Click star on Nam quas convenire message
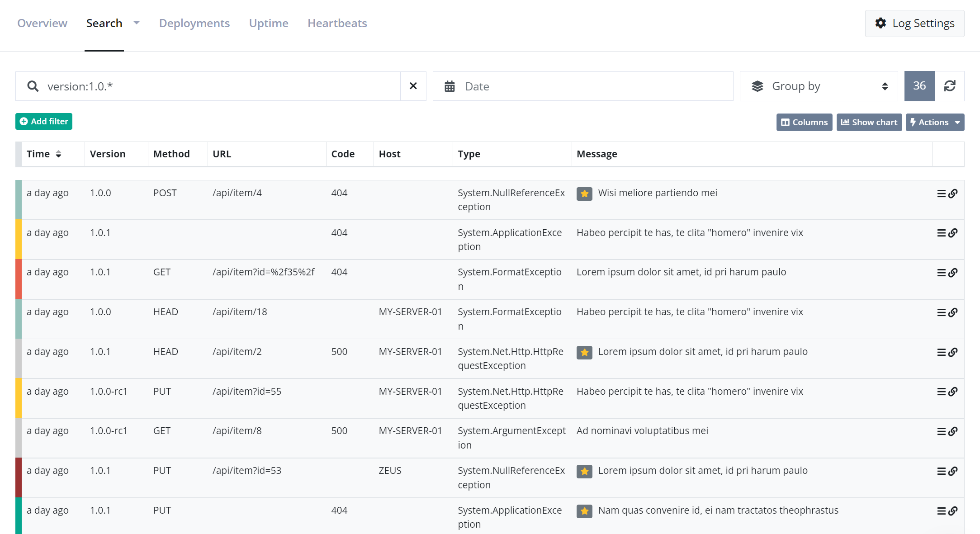 [x=584, y=511]
